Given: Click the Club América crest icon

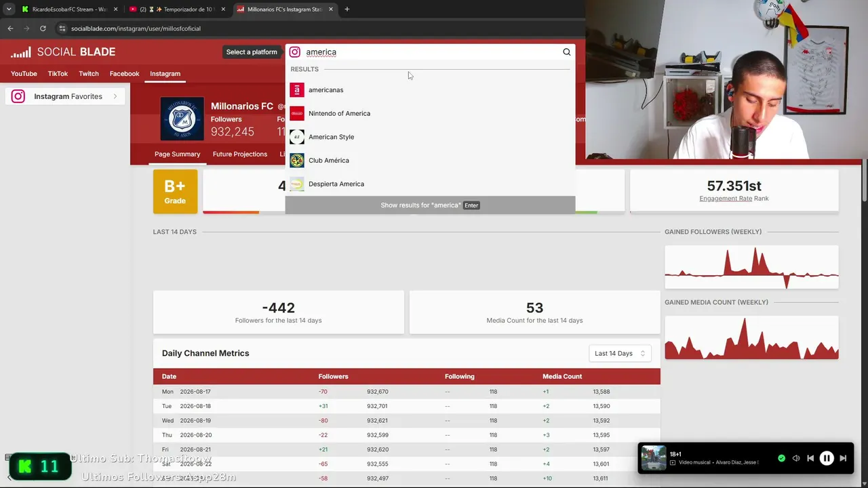Looking at the screenshot, I should click(297, 161).
